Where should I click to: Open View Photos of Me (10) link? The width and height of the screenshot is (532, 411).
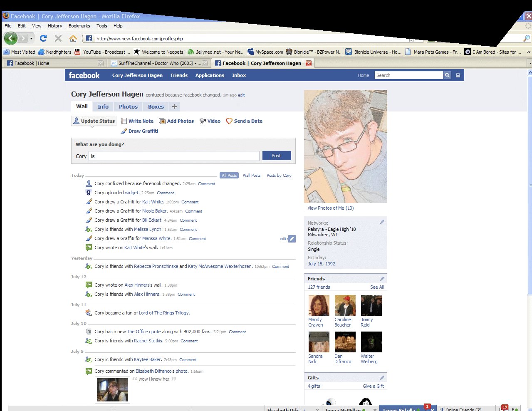(330, 208)
